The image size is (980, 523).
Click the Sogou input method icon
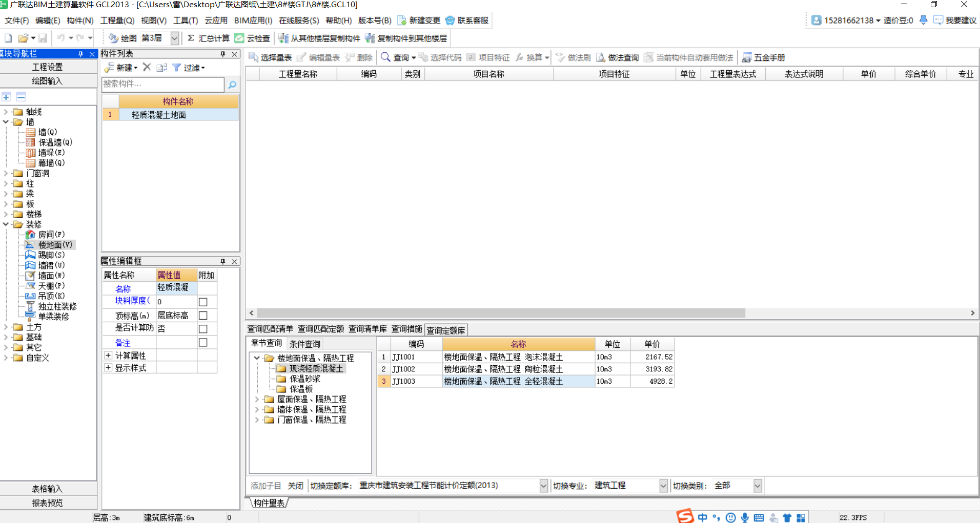[x=685, y=516]
